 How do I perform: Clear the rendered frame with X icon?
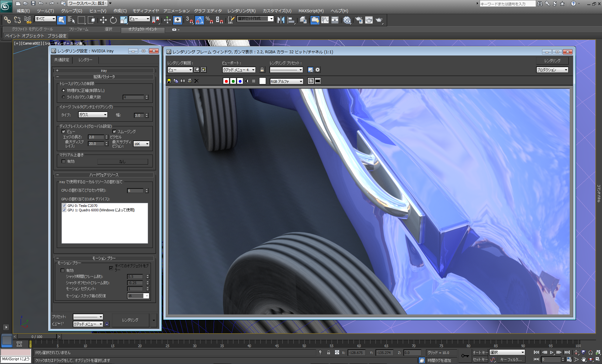pyautogui.click(x=196, y=81)
